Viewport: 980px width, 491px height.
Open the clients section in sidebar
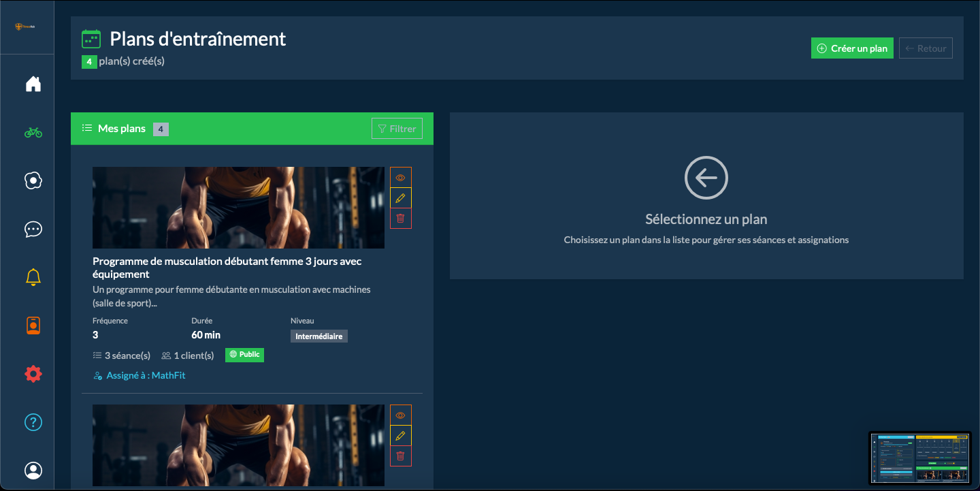click(33, 180)
